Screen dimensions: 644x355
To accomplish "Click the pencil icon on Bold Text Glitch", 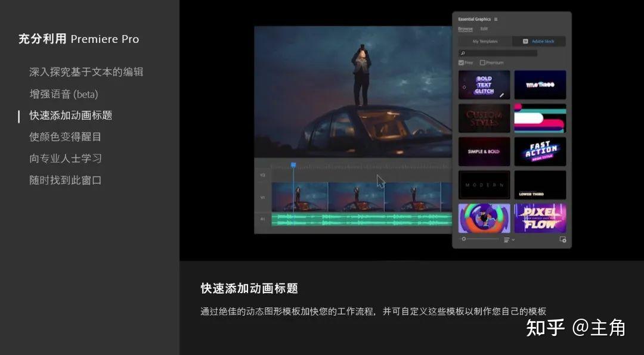I will point(502,95).
